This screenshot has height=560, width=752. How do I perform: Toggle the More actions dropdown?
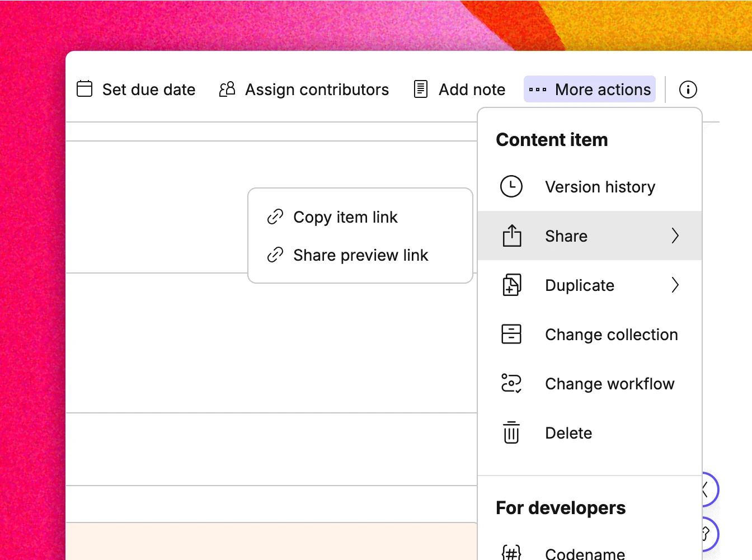pos(590,90)
